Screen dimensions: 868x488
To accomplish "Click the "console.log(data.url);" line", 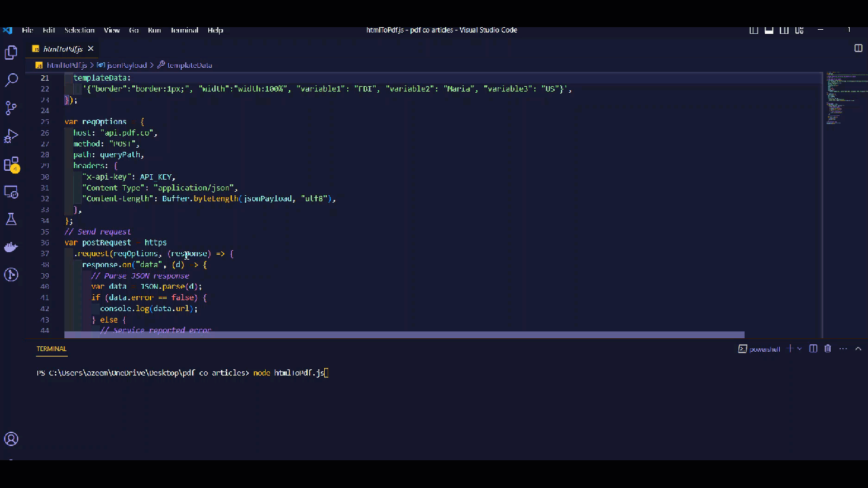I will click(149, 308).
